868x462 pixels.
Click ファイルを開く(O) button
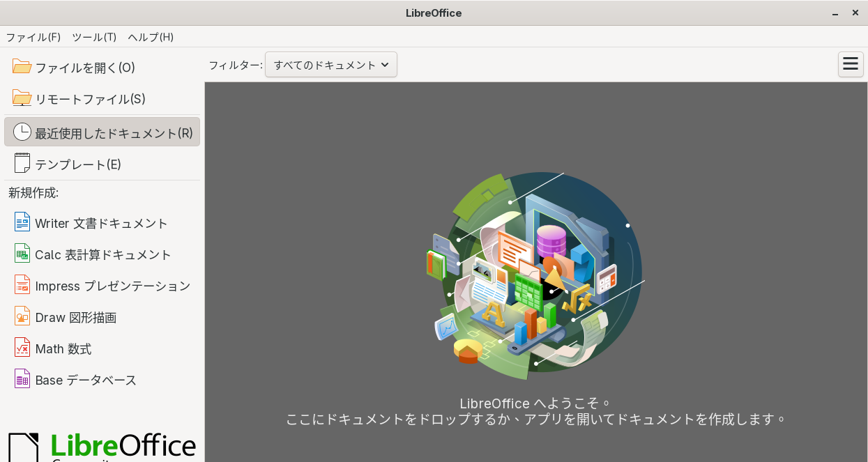(x=102, y=68)
